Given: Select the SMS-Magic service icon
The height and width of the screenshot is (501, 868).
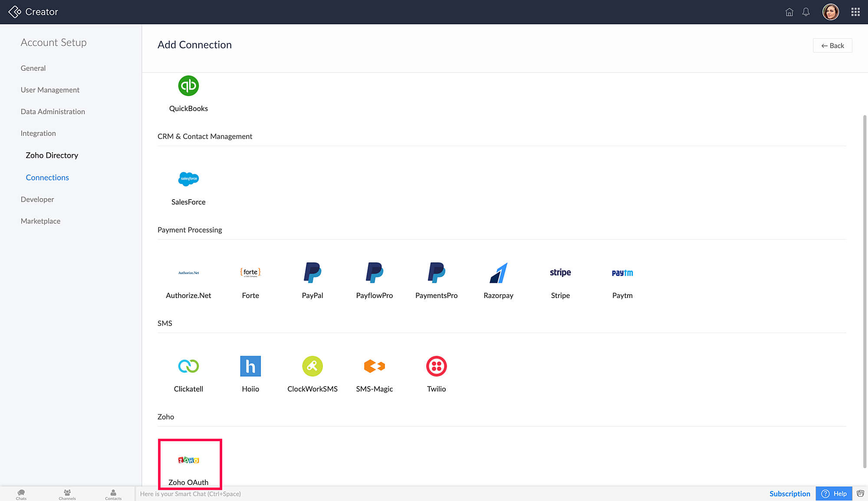Looking at the screenshot, I should click(375, 366).
